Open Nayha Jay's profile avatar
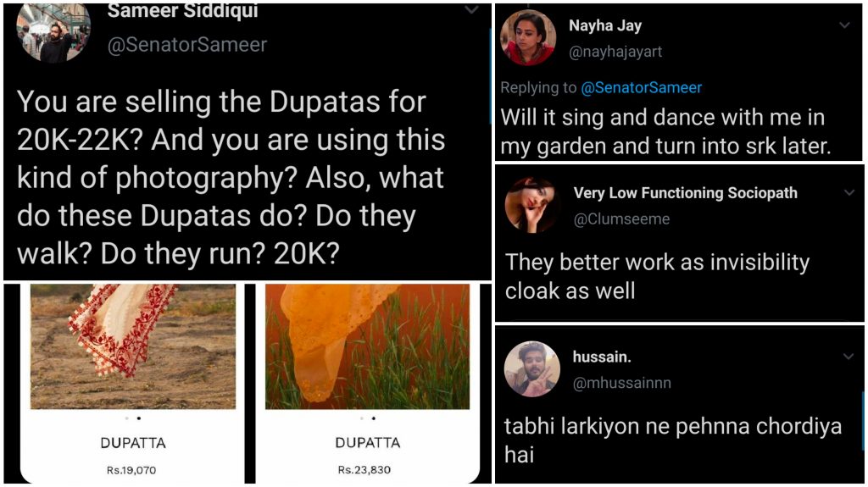This screenshot has width=868, height=487. tap(528, 38)
